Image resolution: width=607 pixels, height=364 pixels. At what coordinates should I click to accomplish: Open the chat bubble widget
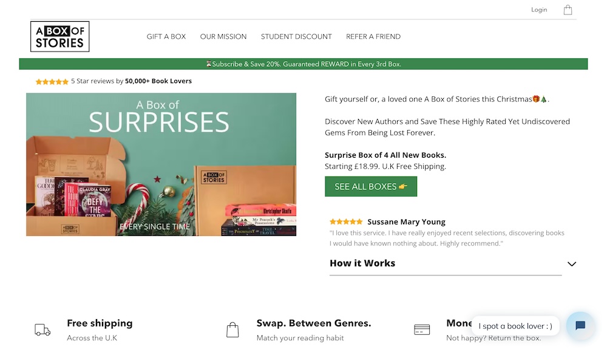[x=580, y=326]
